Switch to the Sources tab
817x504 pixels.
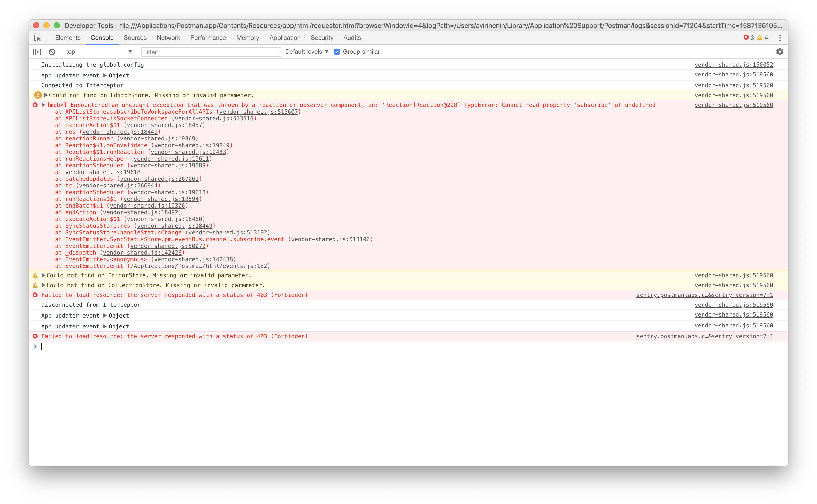click(x=135, y=38)
